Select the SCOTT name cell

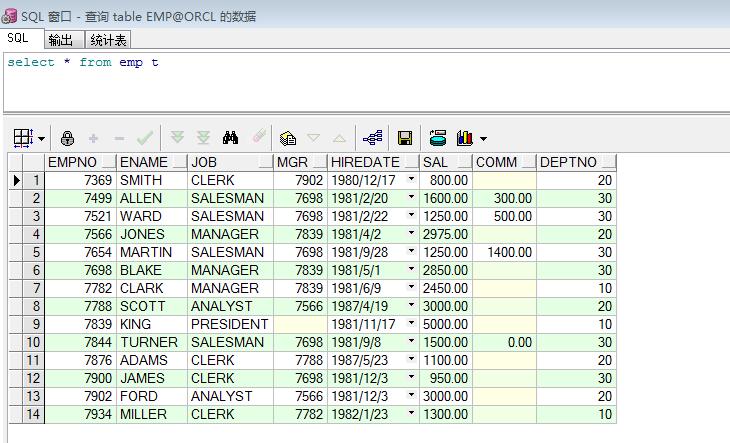(152, 306)
